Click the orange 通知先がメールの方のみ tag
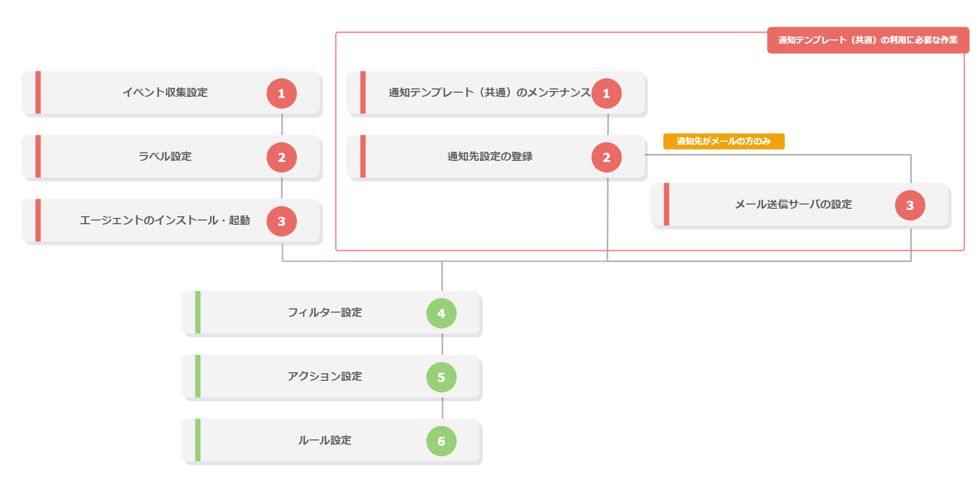This screenshot has width=980, height=490. [724, 141]
